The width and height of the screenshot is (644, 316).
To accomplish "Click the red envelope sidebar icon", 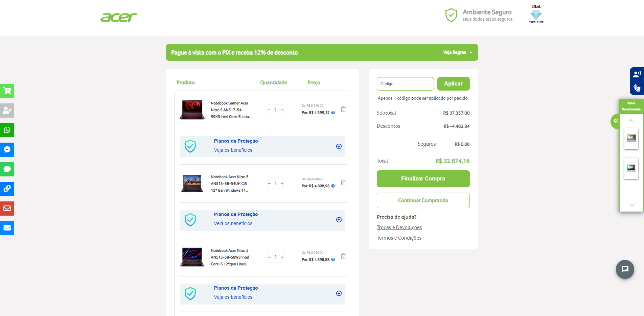I will point(7,208).
